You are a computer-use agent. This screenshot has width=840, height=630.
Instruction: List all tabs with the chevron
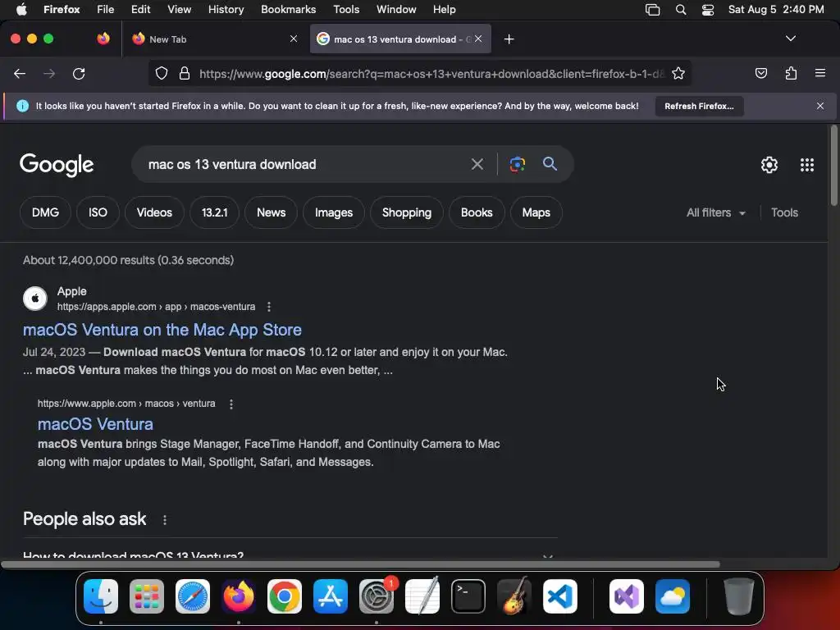tap(790, 39)
